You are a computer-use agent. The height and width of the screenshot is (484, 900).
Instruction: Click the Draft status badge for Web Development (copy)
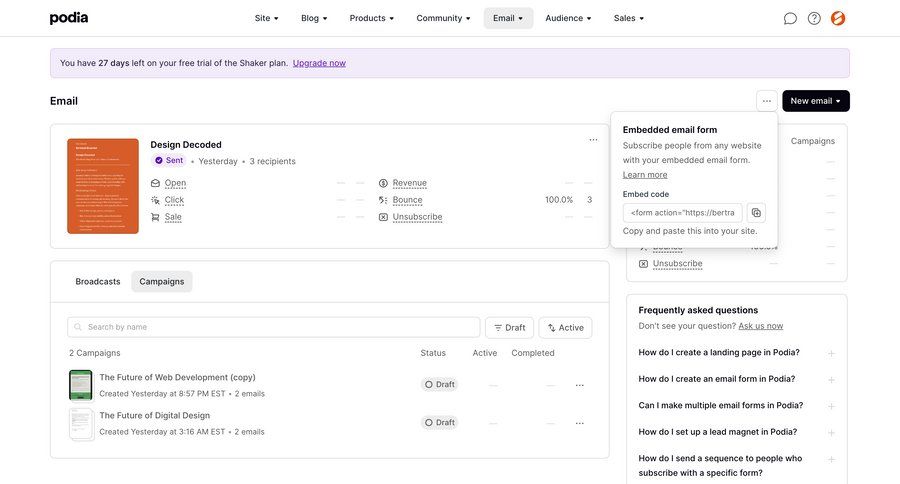coord(440,385)
